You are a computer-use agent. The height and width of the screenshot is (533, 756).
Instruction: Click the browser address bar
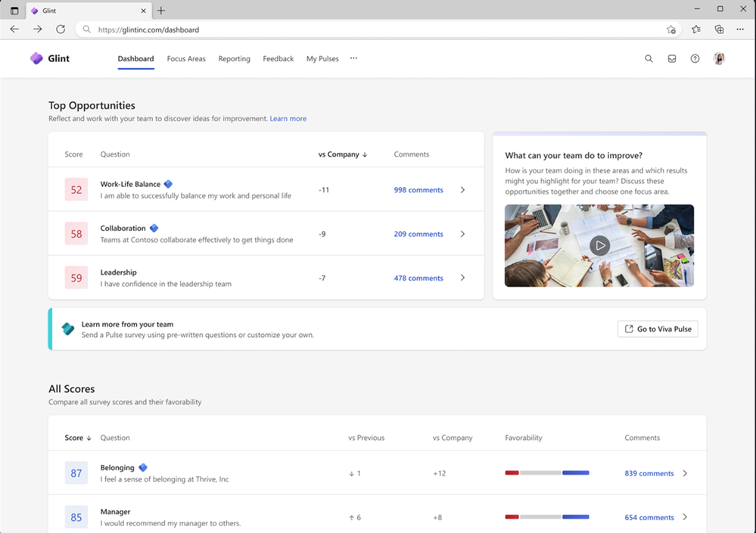pos(378,30)
